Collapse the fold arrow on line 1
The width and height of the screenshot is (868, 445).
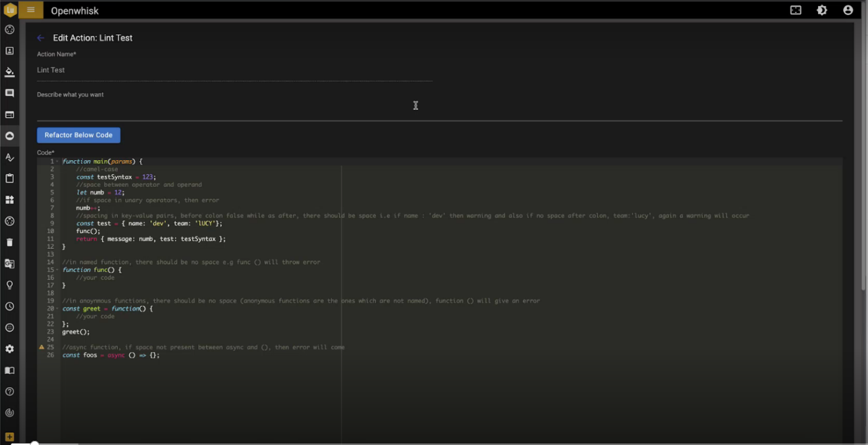(x=58, y=161)
